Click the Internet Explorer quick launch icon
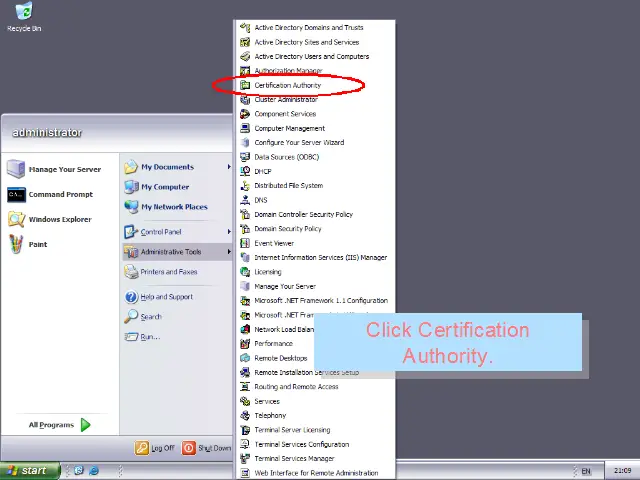Viewport: 640px width, 480px height. tap(93, 471)
